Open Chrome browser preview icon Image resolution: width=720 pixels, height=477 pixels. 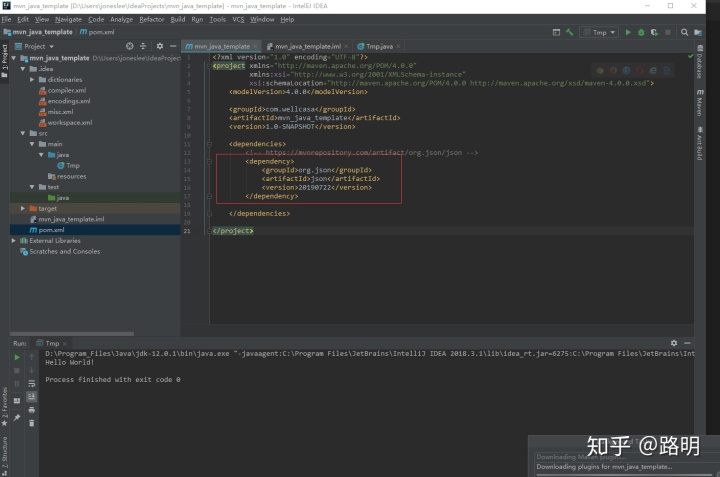[600, 70]
